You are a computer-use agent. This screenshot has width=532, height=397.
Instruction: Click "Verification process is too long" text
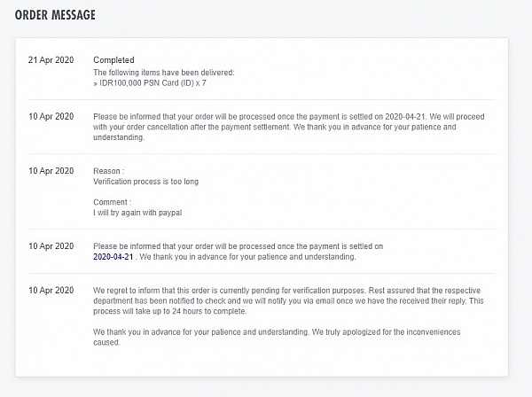pos(146,182)
